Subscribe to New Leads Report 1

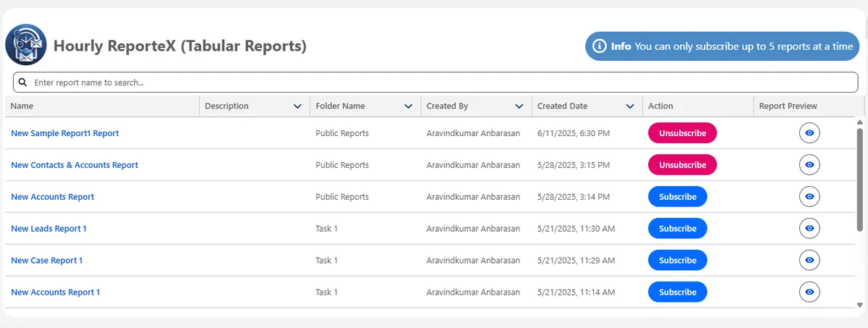point(678,229)
